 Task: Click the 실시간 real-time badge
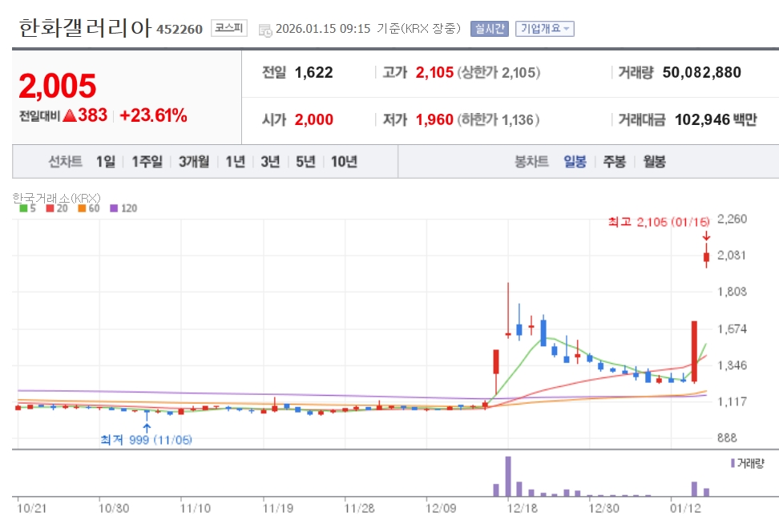pos(490,29)
